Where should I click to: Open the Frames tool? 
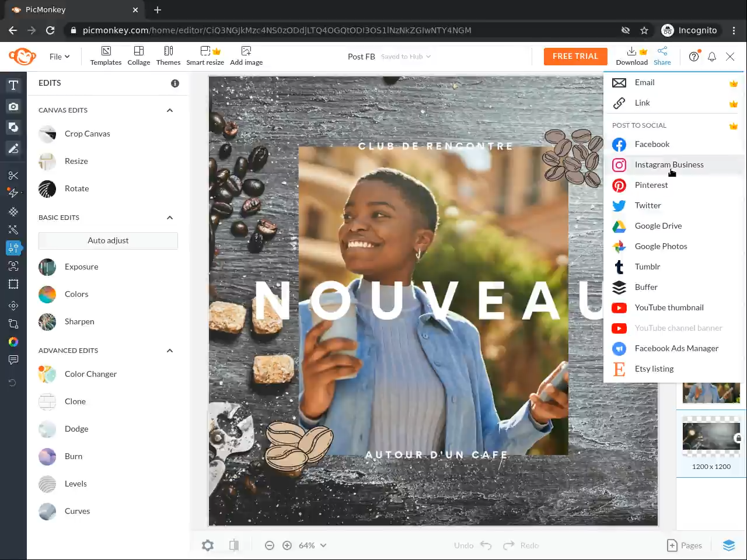[x=13, y=284]
